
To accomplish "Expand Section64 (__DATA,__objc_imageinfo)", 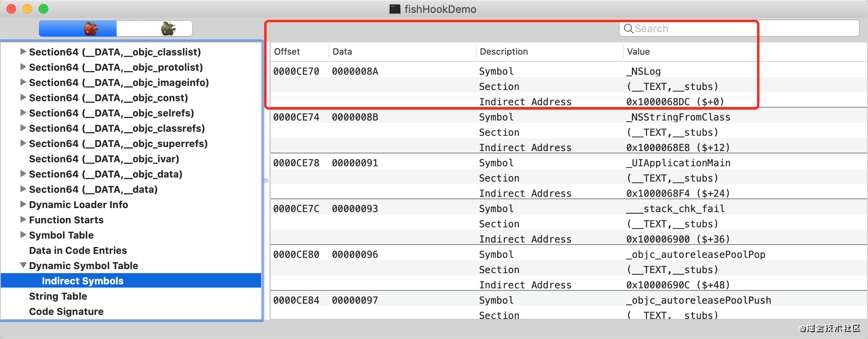I will click(23, 82).
